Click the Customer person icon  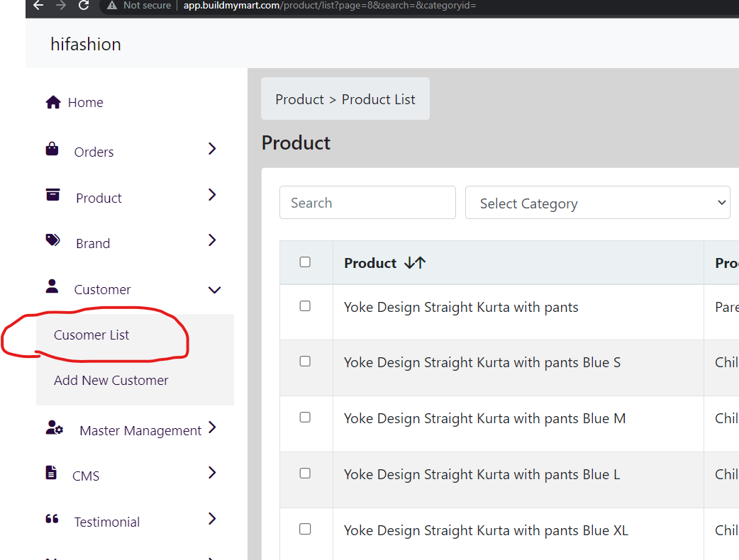coord(52,286)
